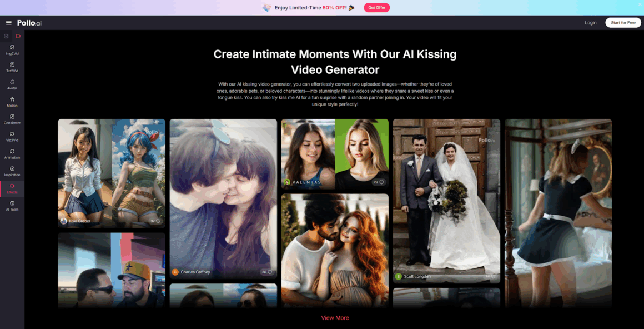Select the Txt2Vid sidebar icon
Image resolution: width=644 pixels, height=329 pixels.
click(12, 67)
